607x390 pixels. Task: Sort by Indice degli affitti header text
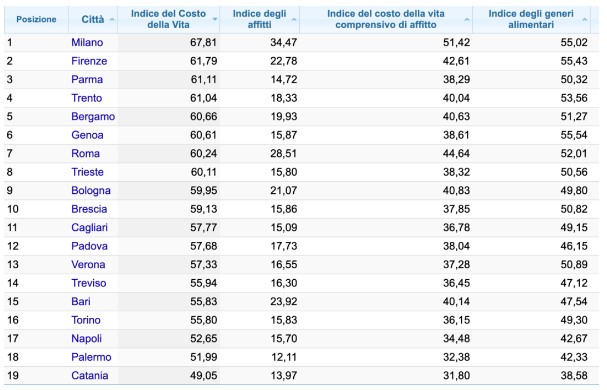pyautogui.click(x=259, y=19)
